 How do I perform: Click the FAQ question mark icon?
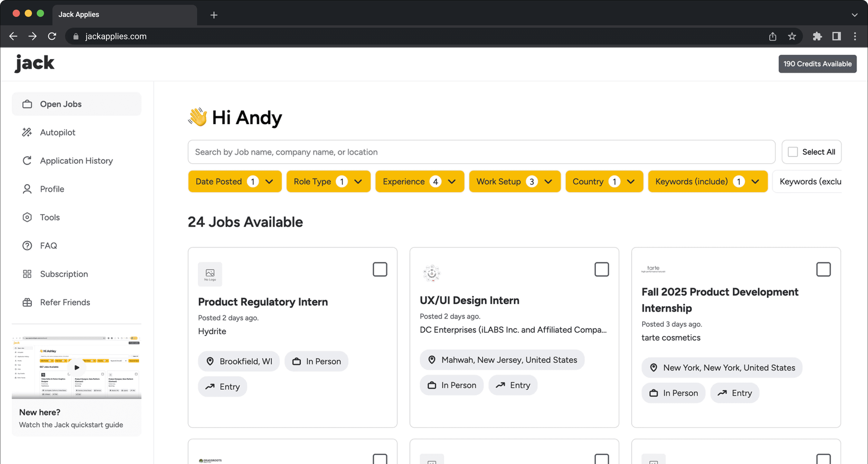pos(27,246)
